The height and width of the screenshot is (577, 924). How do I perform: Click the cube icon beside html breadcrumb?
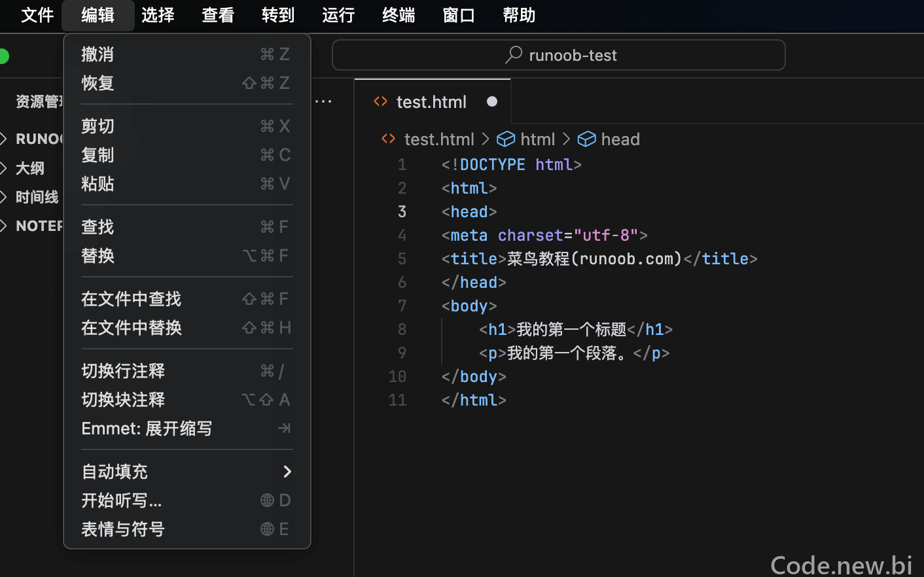[506, 139]
